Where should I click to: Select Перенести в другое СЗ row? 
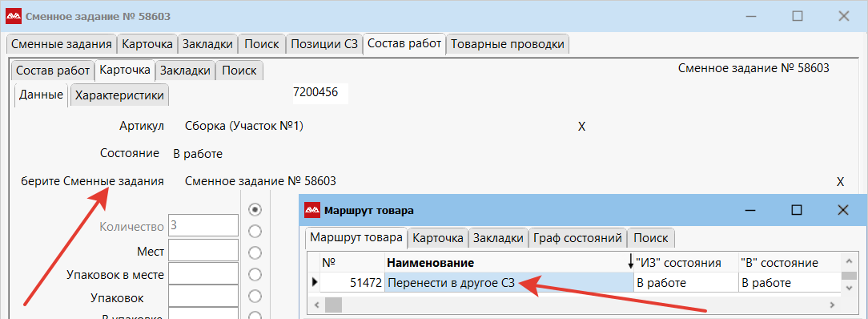509,282
